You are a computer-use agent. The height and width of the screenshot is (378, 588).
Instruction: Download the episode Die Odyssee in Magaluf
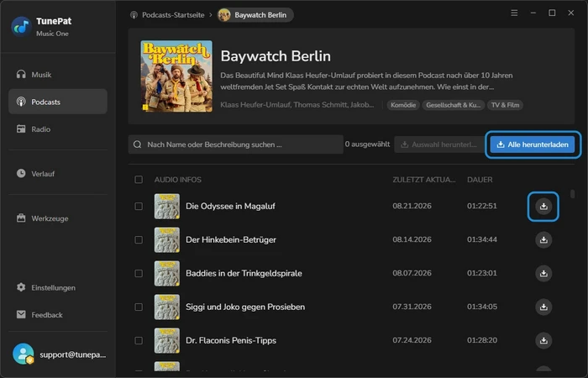click(x=543, y=207)
